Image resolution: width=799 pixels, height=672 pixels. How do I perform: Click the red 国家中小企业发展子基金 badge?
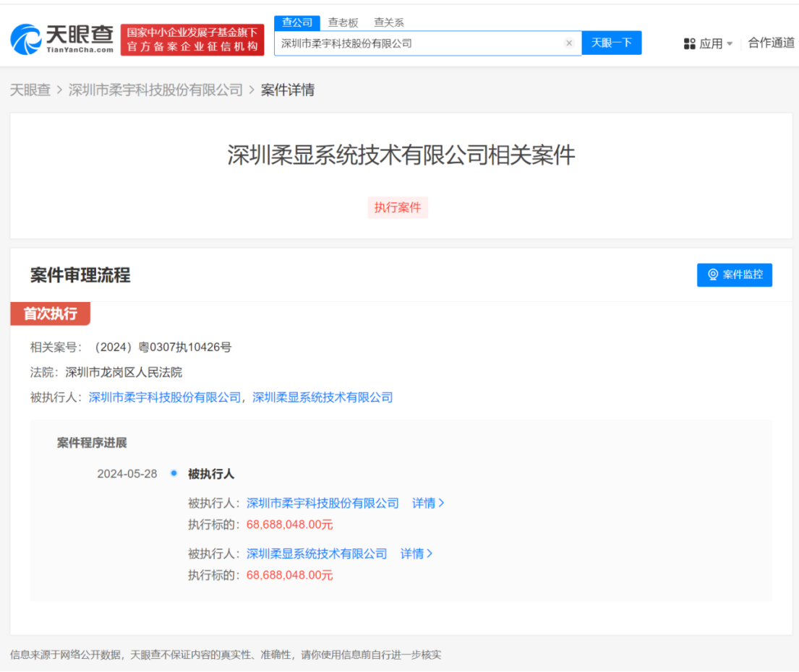click(x=192, y=38)
